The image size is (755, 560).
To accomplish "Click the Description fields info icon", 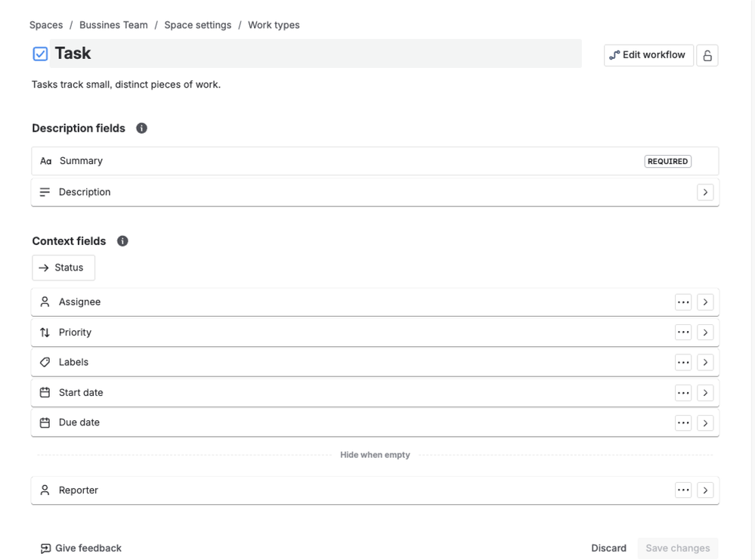I will click(141, 128).
